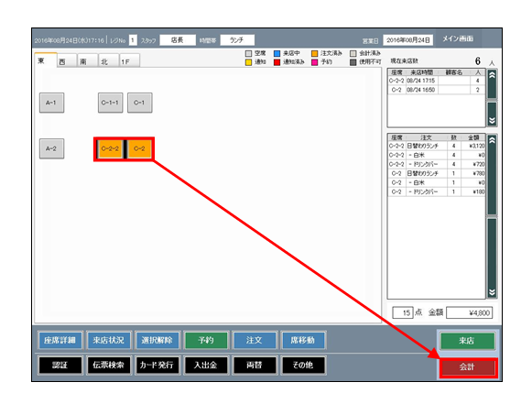Click the 金額 field showing ¥4,800
The height and width of the screenshot is (404, 532).
[470, 312]
